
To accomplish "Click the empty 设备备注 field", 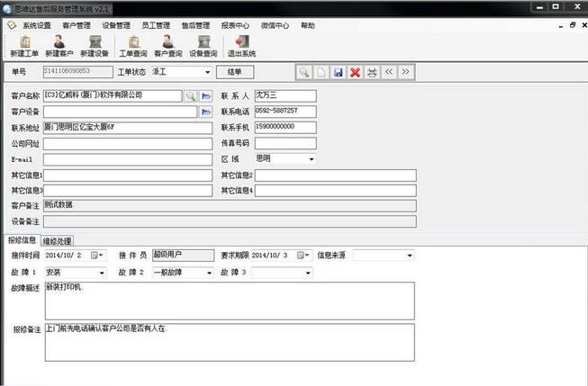I will coord(230,221).
